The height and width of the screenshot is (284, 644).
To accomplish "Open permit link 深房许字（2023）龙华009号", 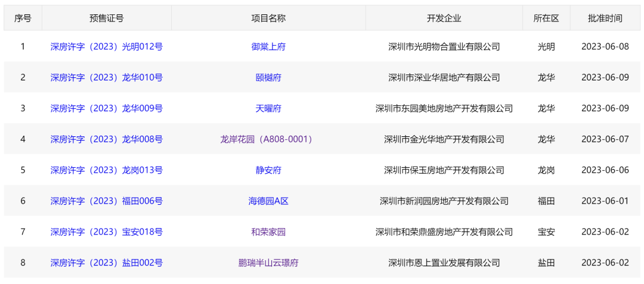I will [107, 108].
